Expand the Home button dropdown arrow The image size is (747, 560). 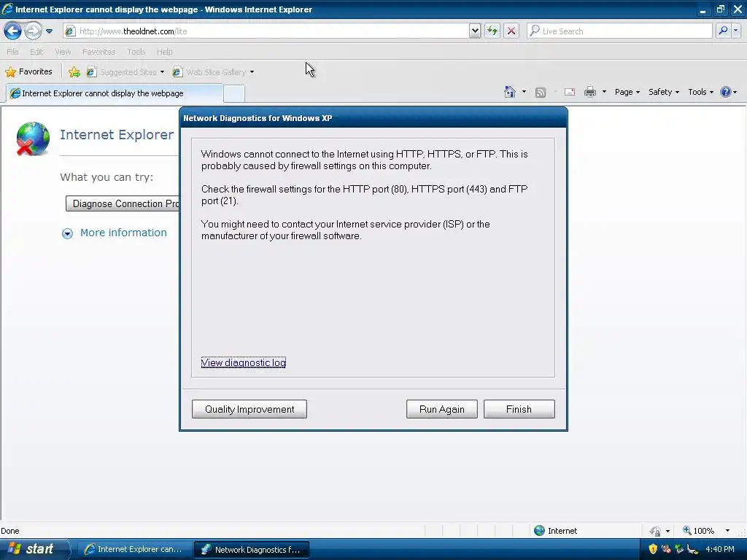[524, 92]
